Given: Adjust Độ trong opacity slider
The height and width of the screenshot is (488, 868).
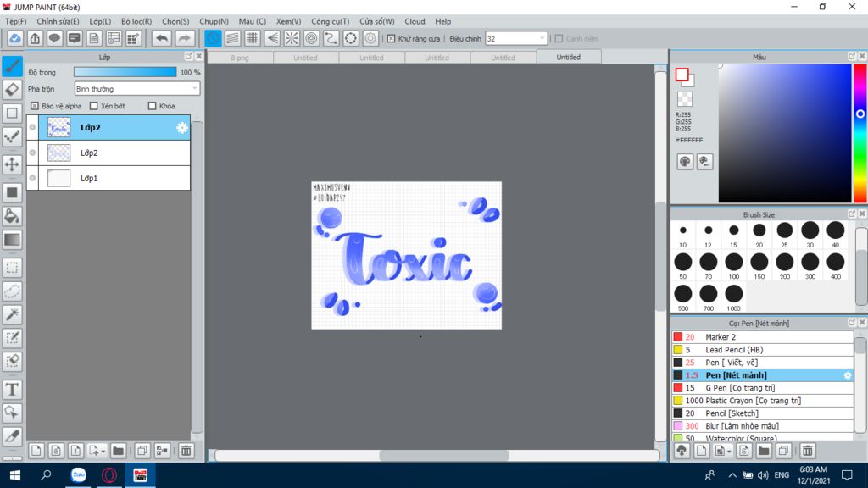Looking at the screenshot, I should tap(125, 72).
